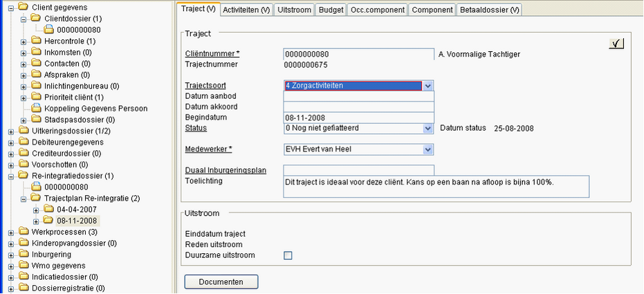Open the Status dropdown
The height and width of the screenshot is (294, 644).
coord(428,128)
